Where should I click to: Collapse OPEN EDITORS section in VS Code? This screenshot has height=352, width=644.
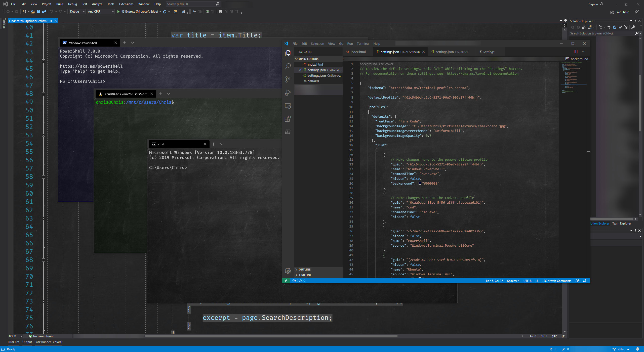point(318,59)
